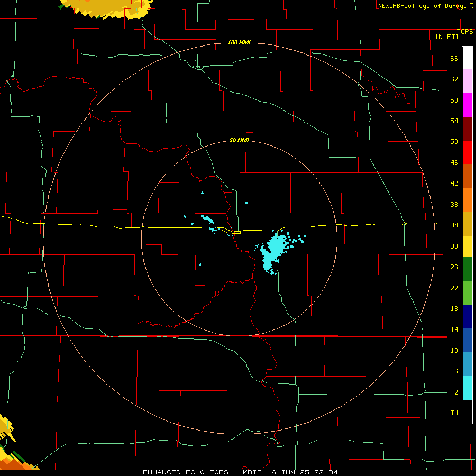The height and width of the screenshot is (476, 476).
Task: Click legend value 58
Action: click(x=454, y=100)
